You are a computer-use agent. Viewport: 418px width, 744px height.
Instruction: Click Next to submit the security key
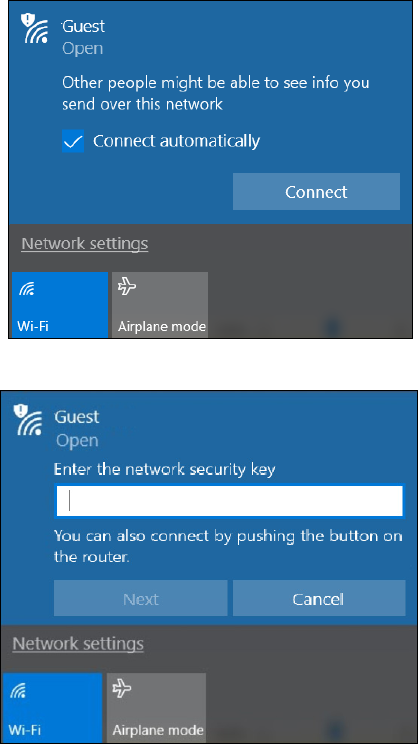click(x=141, y=599)
